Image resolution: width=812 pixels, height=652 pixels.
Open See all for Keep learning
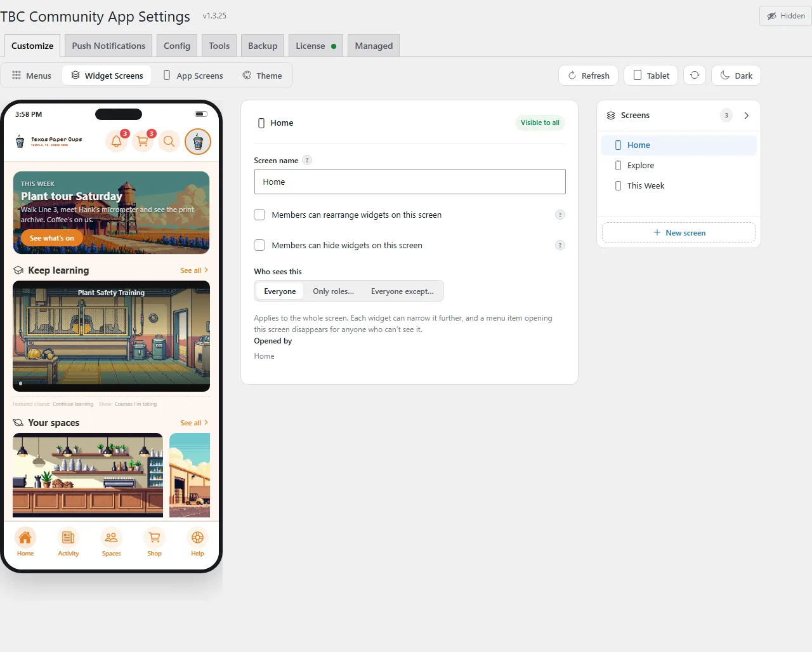[194, 270]
